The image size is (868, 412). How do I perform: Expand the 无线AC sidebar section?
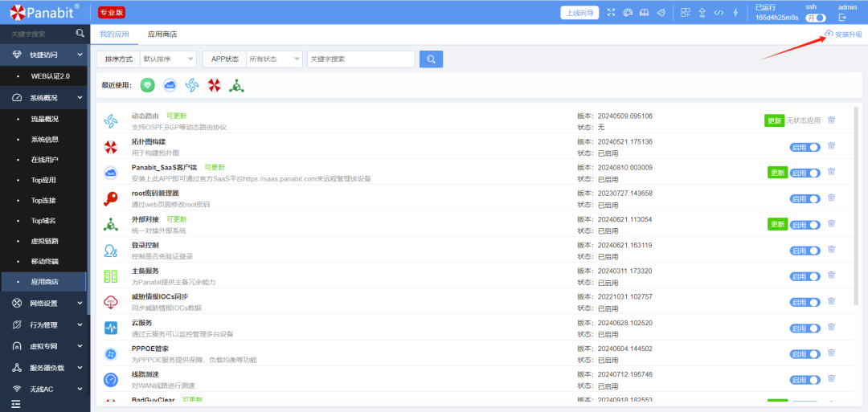coord(44,389)
